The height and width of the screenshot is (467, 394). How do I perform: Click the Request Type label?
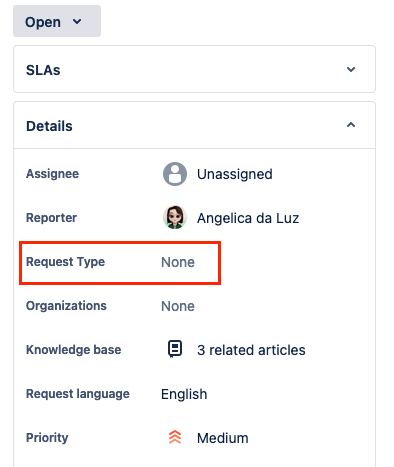pos(65,262)
